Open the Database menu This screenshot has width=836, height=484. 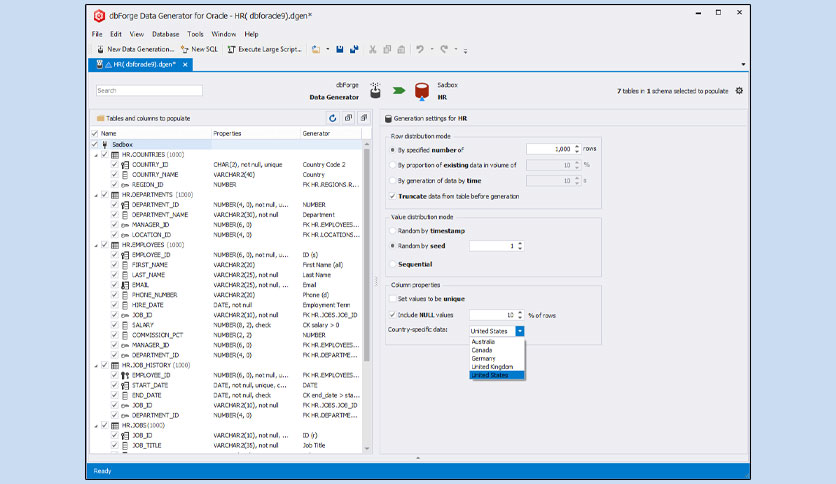(166, 34)
